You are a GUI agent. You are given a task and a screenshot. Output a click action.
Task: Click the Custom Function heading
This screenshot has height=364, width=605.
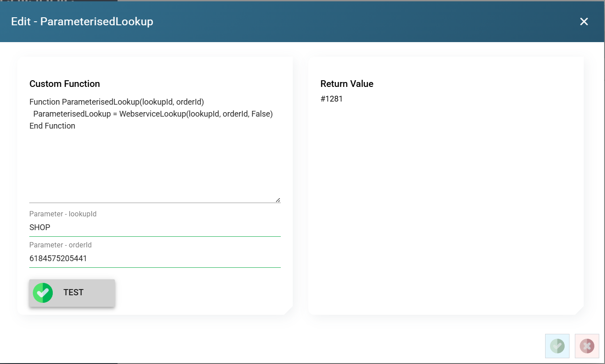[65, 84]
